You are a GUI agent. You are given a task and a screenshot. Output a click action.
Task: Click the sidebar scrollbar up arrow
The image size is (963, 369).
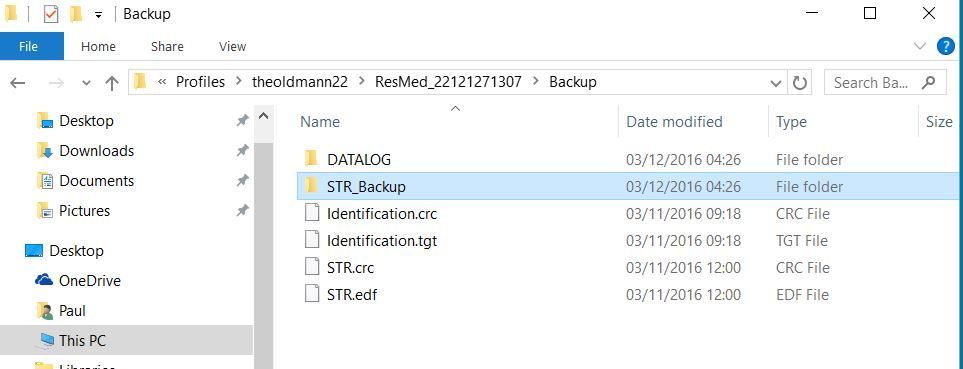(263, 115)
